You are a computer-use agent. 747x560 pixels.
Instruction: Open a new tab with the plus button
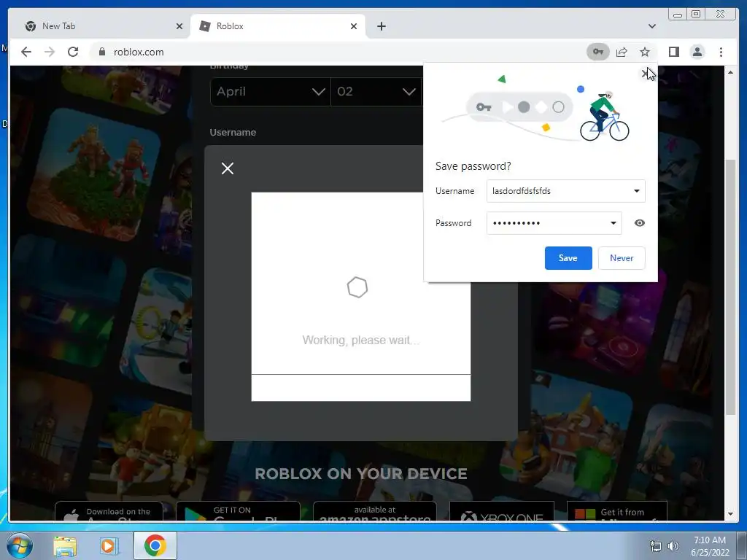[x=381, y=26]
